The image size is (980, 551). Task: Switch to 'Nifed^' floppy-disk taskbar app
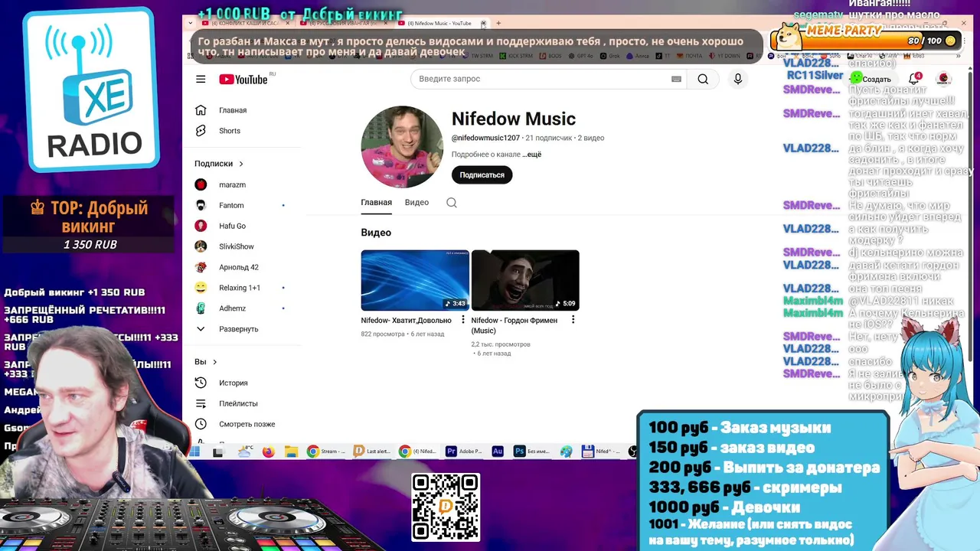[x=602, y=452]
